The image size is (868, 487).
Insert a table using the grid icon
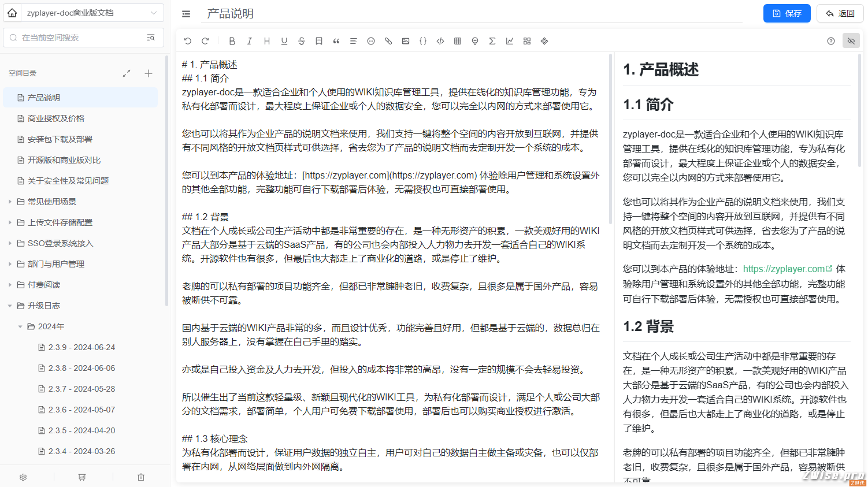click(x=458, y=41)
